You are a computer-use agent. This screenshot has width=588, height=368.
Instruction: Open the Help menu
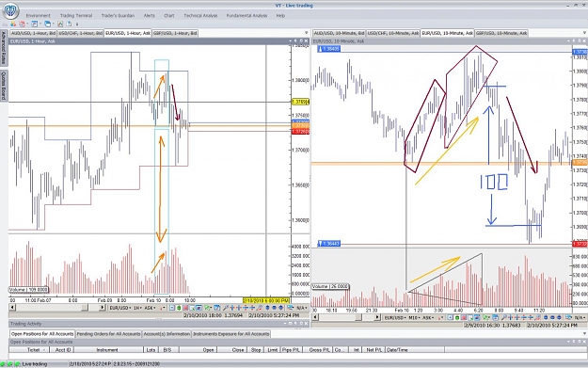pos(280,15)
